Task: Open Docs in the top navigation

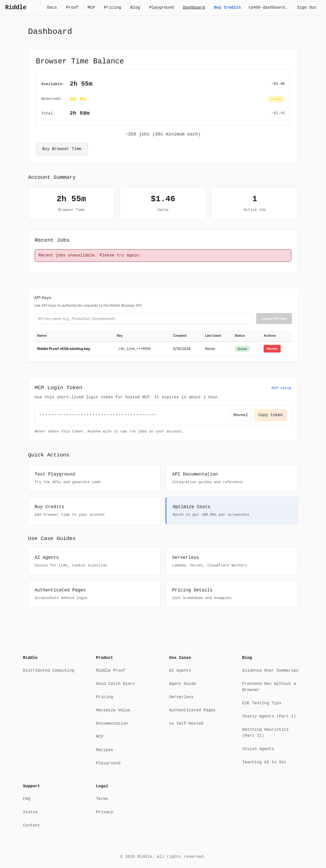Action: click(x=52, y=7)
